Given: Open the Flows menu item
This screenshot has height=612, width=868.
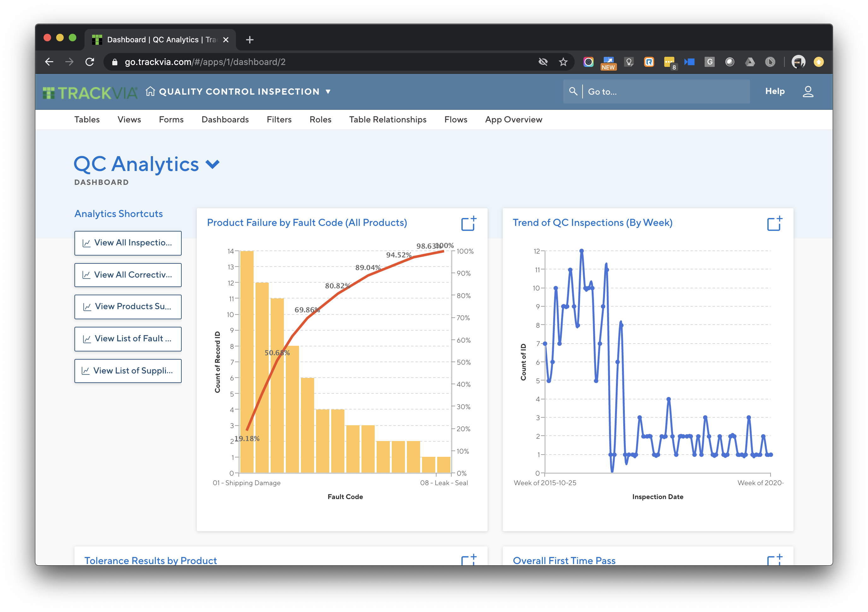Looking at the screenshot, I should 455,120.
